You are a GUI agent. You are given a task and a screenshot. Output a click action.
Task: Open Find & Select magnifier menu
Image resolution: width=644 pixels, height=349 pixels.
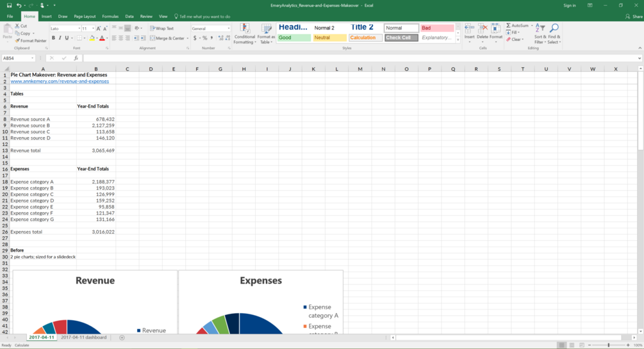point(554,34)
